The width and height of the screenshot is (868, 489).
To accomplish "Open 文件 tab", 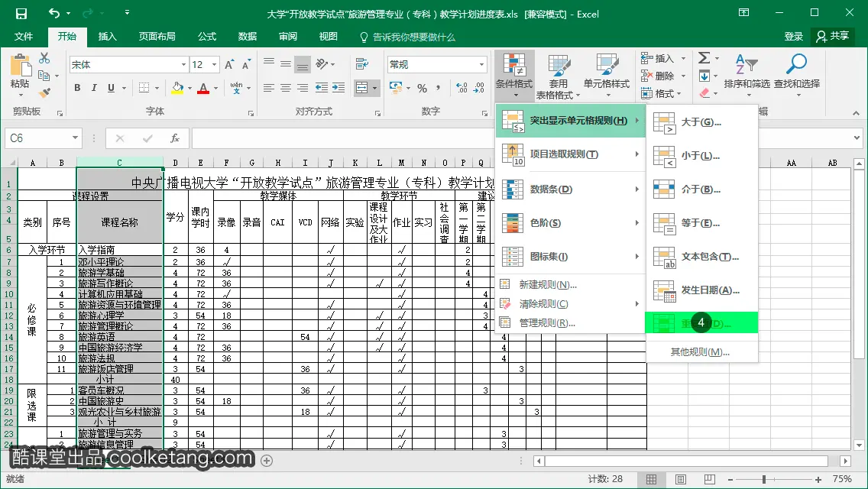I will pyautogui.click(x=23, y=37).
